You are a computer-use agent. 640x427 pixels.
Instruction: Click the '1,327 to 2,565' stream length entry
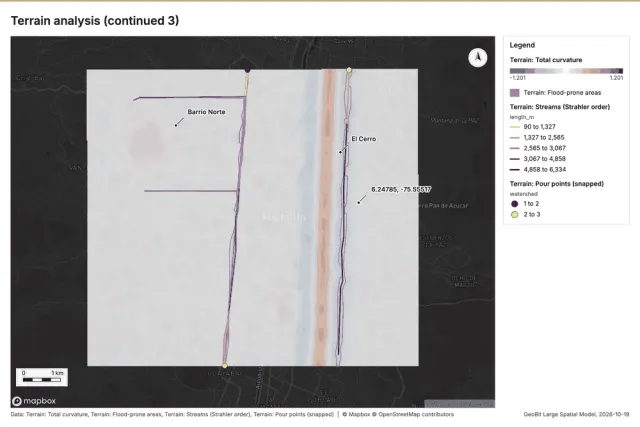537,138
